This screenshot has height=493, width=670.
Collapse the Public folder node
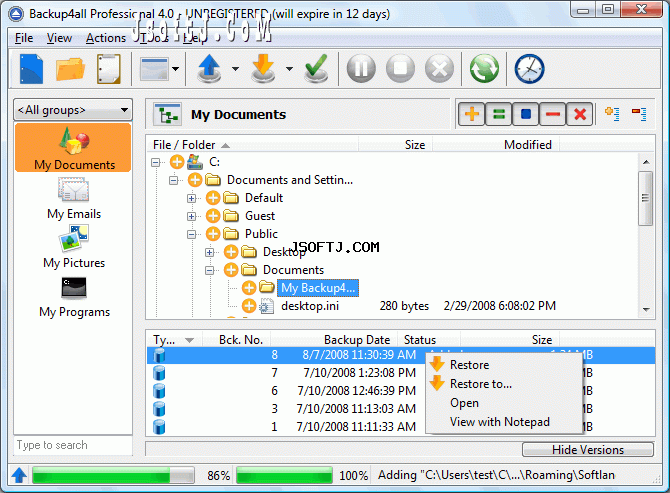[191, 234]
